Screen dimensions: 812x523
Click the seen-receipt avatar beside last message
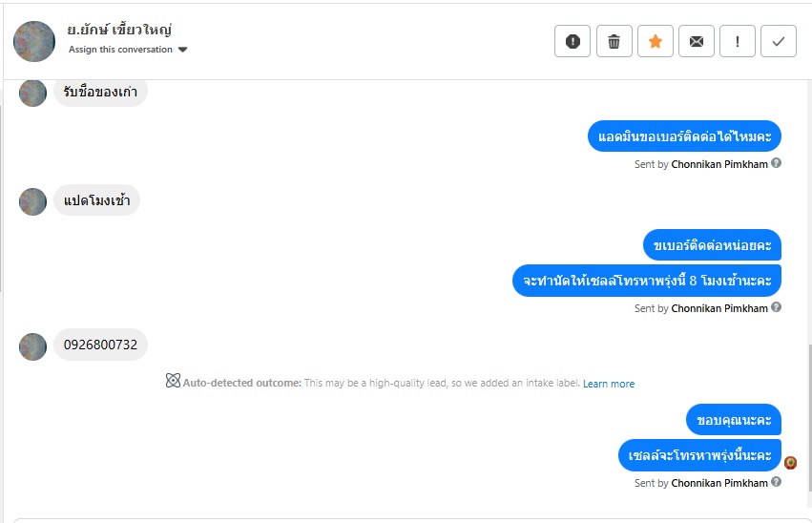(790, 463)
